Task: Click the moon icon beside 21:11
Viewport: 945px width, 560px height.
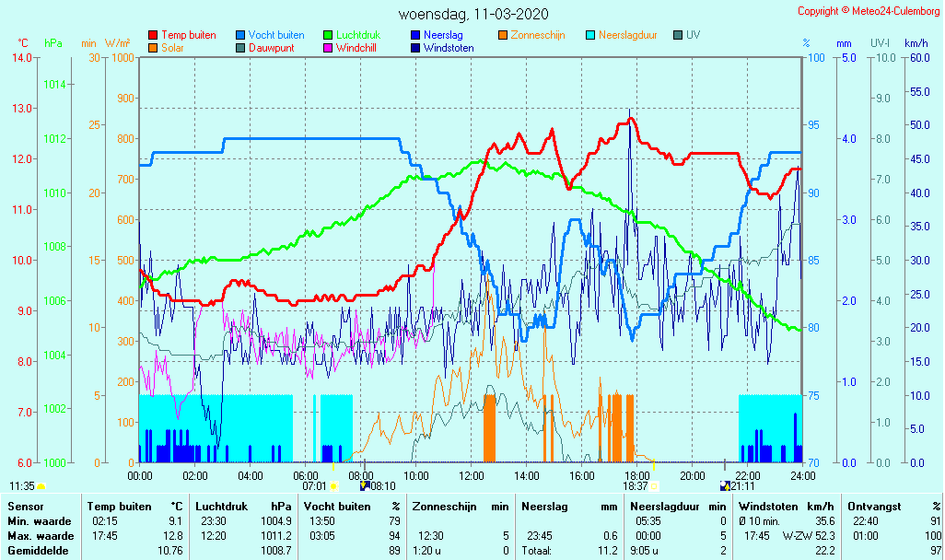Action: pyautogui.click(x=725, y=485)
